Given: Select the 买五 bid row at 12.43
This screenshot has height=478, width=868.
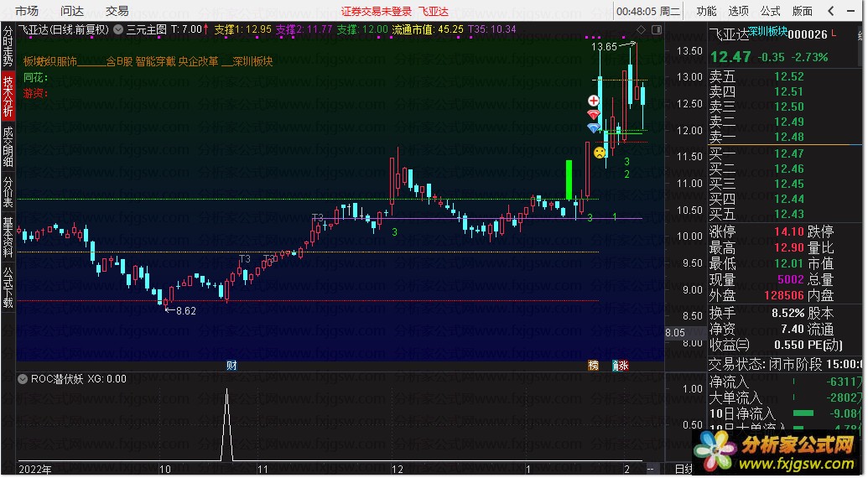Looking at the screenshot, I should pyautogui.click(x=784, y=214).
